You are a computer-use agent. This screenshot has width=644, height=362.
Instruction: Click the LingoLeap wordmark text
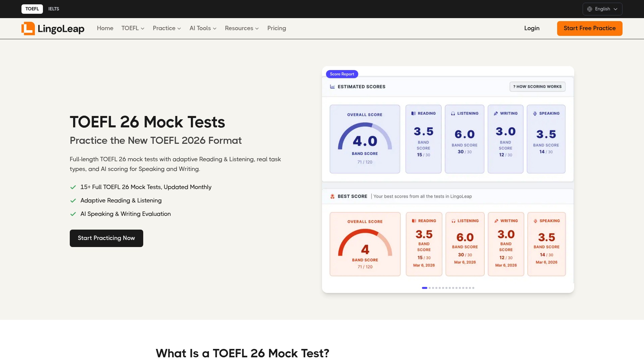click(x=61, y=29)
